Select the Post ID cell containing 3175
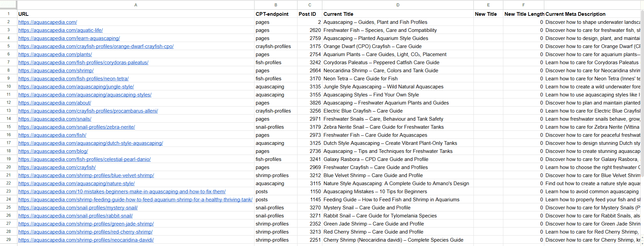The image size is (644, 246). (309, 46)
